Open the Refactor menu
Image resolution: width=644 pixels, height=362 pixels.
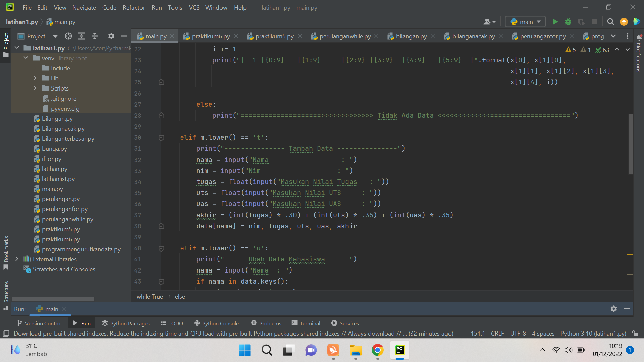[133, 7]
